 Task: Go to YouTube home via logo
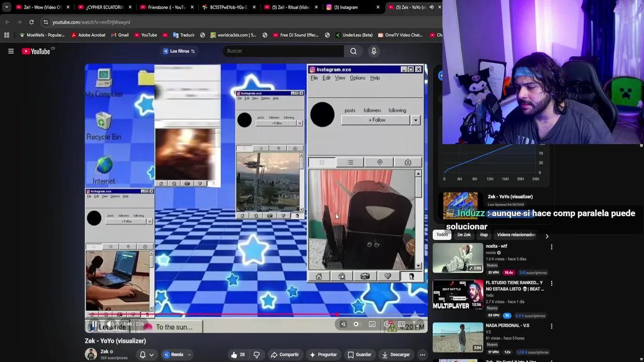click(x=36, y=51)
